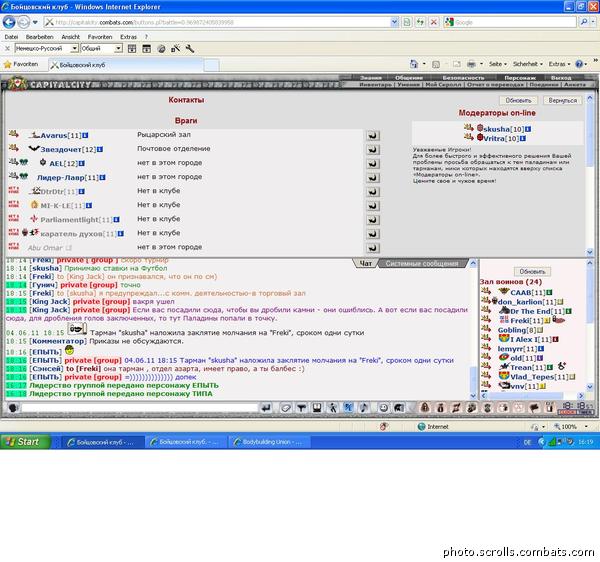Click the Вернуться button
600x562 pixels.
tap(562, 100)
